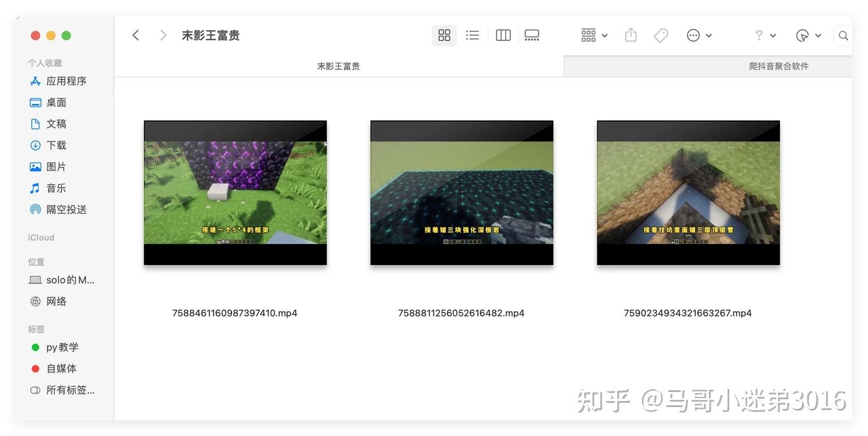Click the filename 7588461160987397410.mp4
The height and width of the screenshot is (436, 868).
point(235,313)
